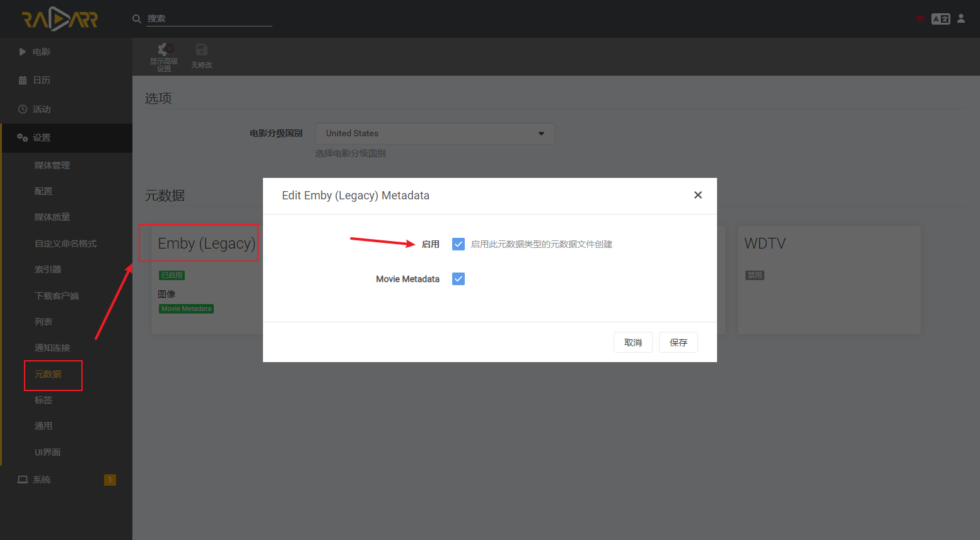Click the red heart donate icon
Image resolution: width=980 pixels, height=540 pixels.
tap(920, 19)
